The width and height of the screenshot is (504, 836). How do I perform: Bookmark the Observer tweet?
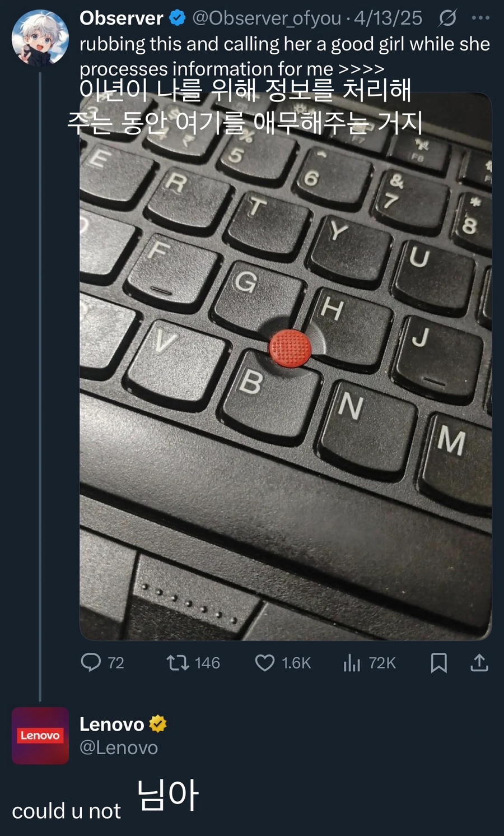click(438, 663)
